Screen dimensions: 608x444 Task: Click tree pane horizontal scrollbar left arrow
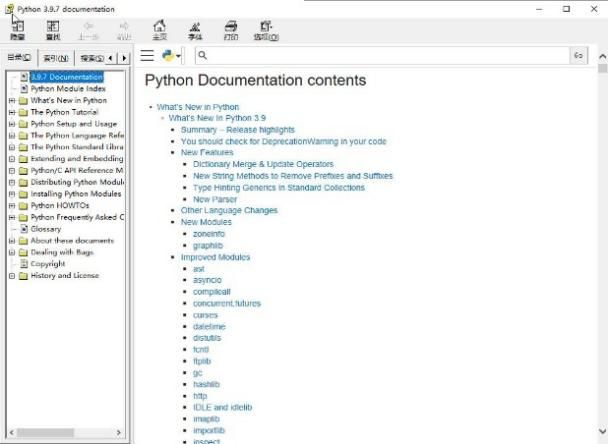pyautogui.click(x=12, y=432)
